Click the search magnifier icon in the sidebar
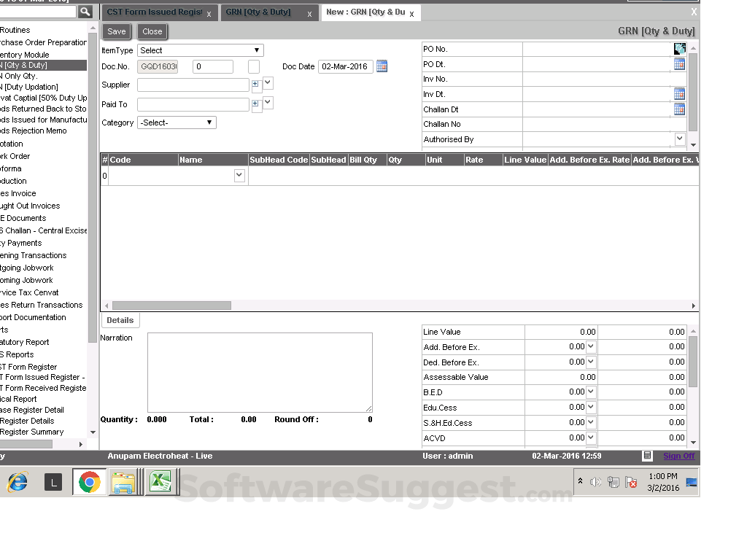Screen dimensions: 747x560 click(x=85, y=11)
